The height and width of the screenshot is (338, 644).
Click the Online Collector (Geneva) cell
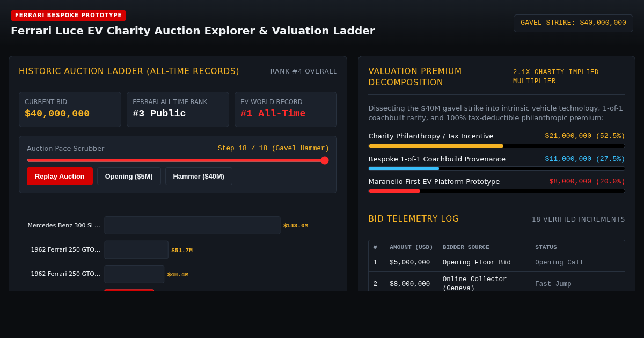coord(475,284)
